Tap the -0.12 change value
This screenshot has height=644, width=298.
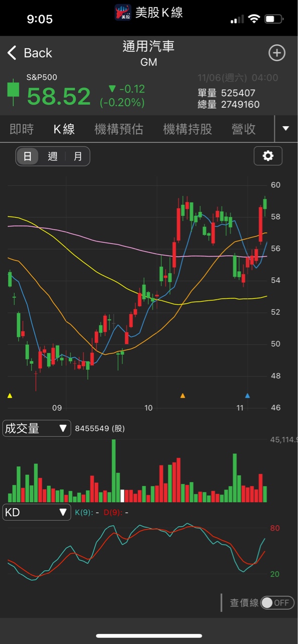(x=127, y=89)
